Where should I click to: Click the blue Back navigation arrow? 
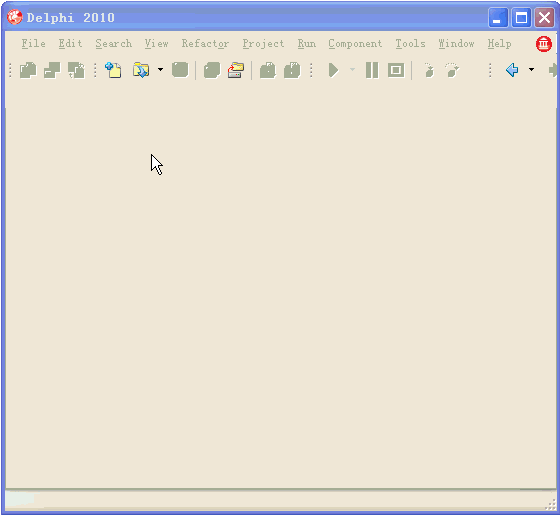coord(512,70)
